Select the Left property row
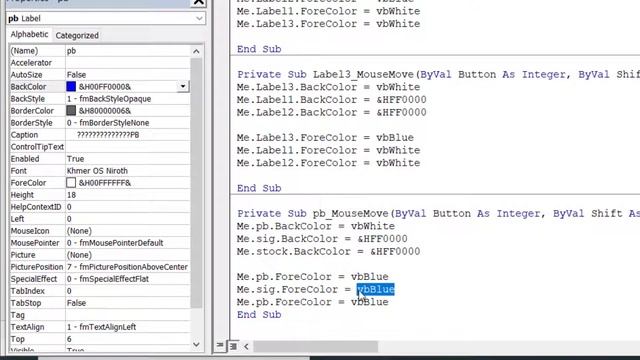The height and width of the screenshot is (360, 640). coord(100,219)
